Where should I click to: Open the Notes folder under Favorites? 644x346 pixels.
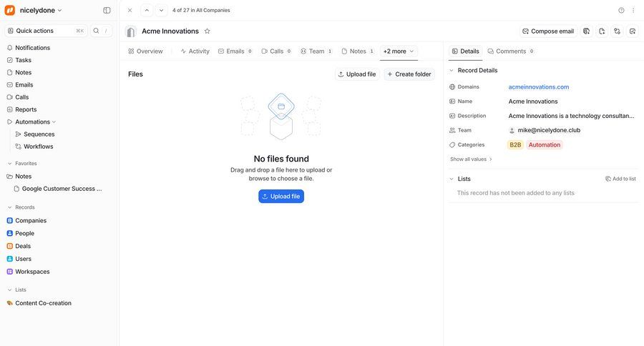(23, 177)
